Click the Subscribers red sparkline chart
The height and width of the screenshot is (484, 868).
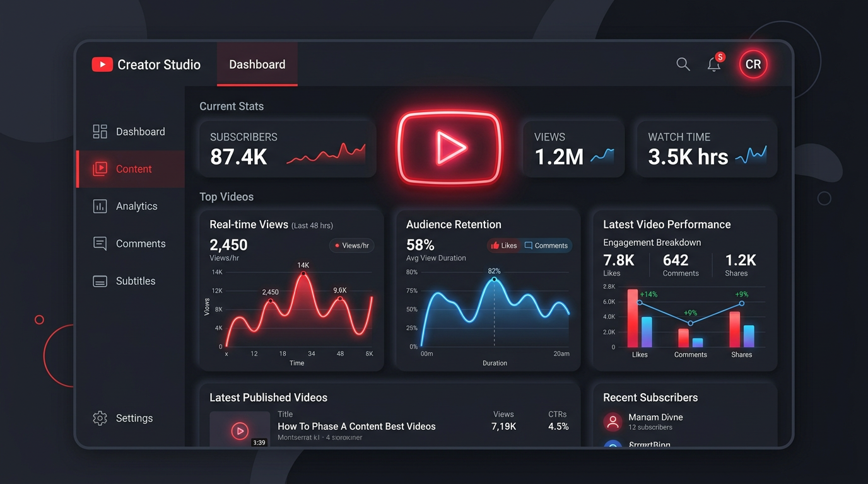pos(326,153)
